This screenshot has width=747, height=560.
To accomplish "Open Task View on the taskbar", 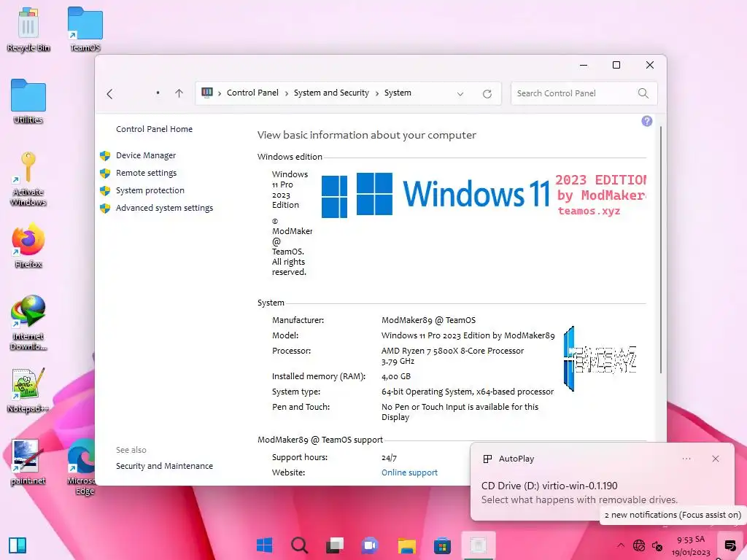I will (x=335, y=545).
